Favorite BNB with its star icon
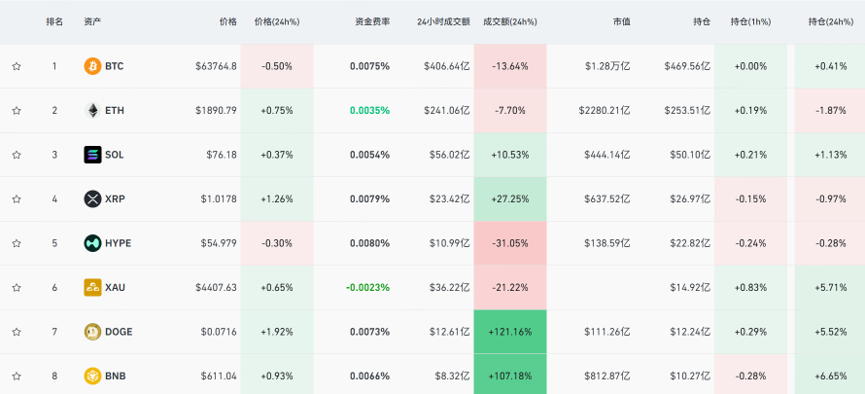 (17, 376)
